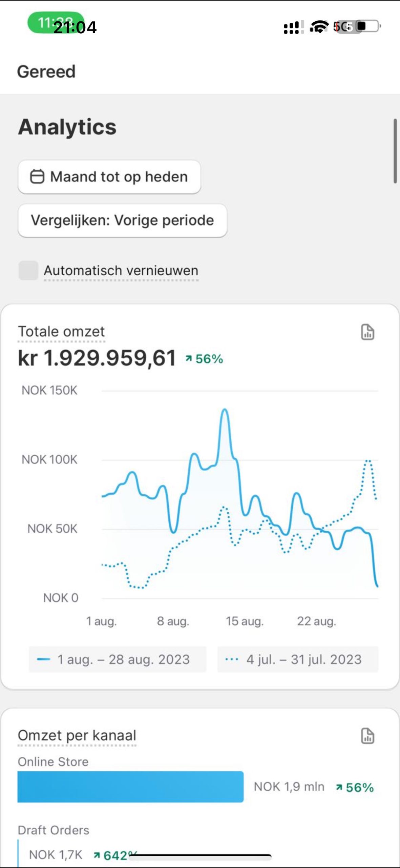Tap the green call time indicator pill
Screen dimensions: 400x868
click(56, 23)
